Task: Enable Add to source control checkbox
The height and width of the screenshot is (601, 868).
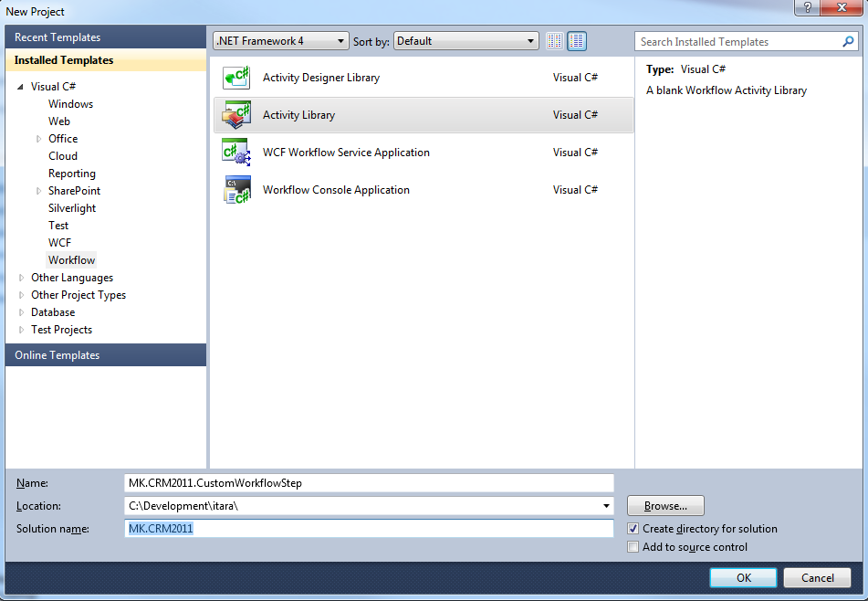Action: (x=633, y=547)
